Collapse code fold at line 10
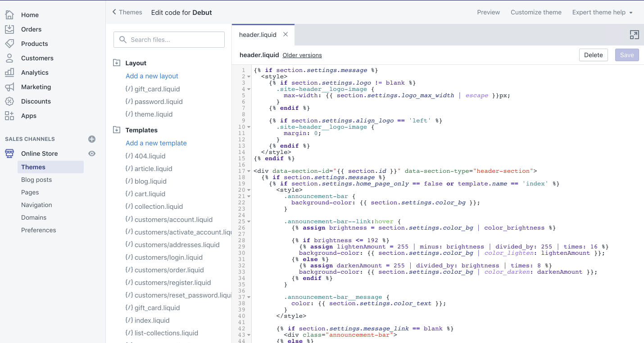This screenshot has width=644, height=343. click(x=249, y=127)
